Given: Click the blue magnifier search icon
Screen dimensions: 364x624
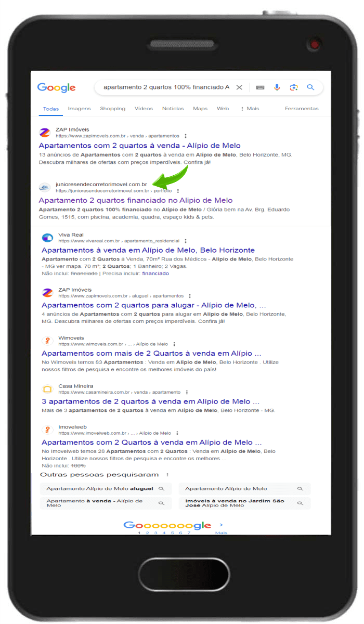Looking at the screenshot, I should (310, 87).
